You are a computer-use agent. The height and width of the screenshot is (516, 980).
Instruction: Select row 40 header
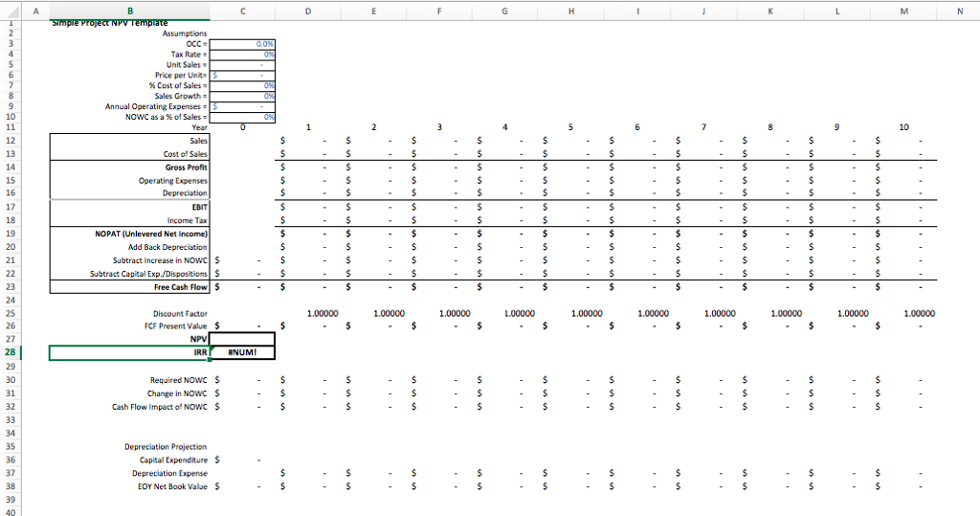(x=10, y=512)
